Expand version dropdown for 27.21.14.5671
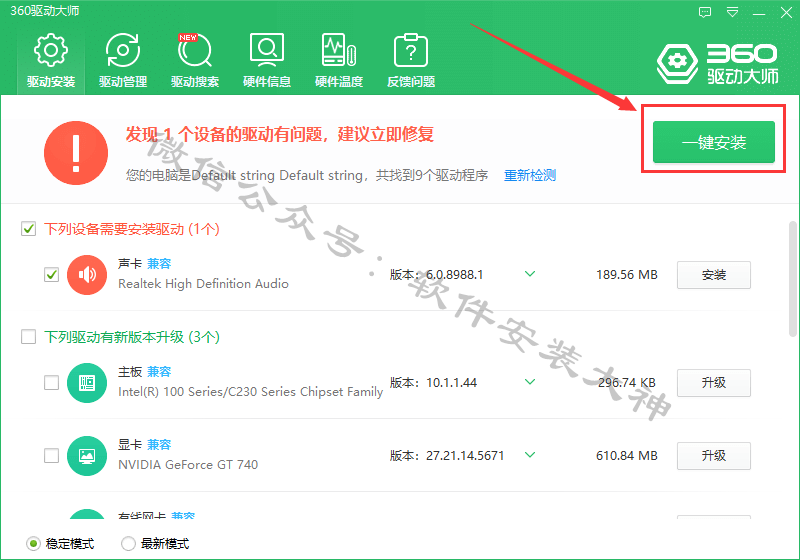 (530, 455)
